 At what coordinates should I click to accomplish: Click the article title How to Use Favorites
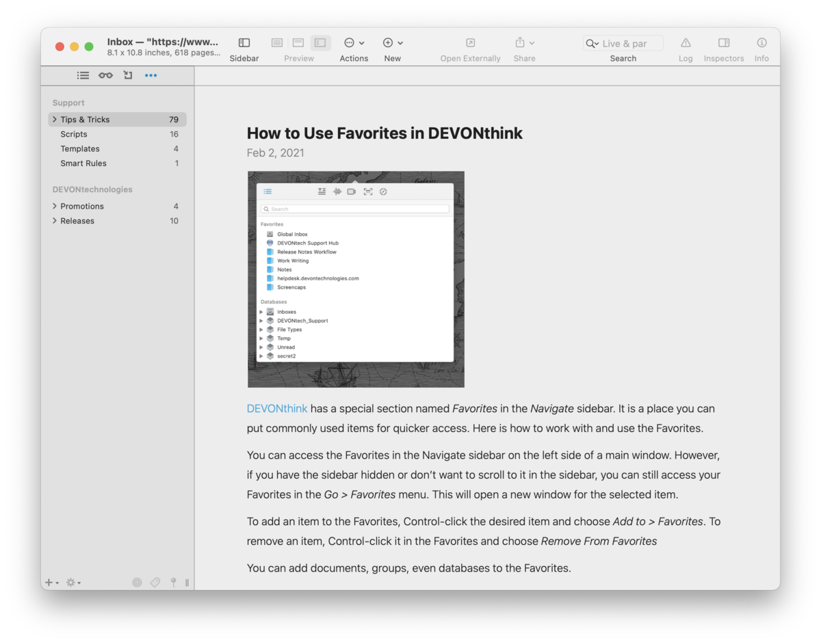pyautogui.click(x=385, y=133)
